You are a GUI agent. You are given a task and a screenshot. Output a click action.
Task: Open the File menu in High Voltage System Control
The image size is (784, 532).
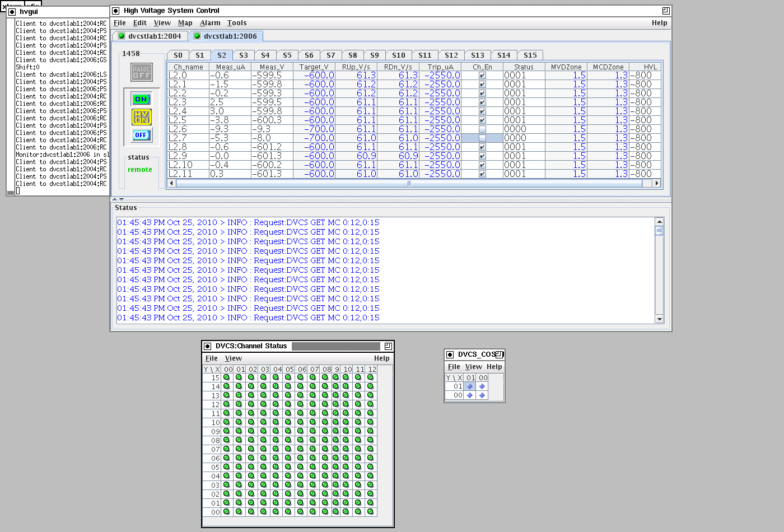point(120,23)
